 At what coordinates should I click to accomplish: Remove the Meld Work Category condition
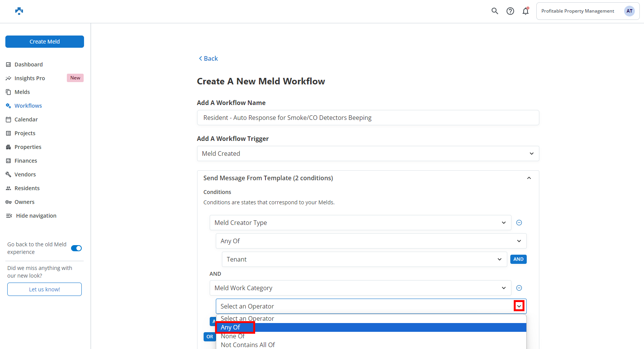[x=519, y=288]
